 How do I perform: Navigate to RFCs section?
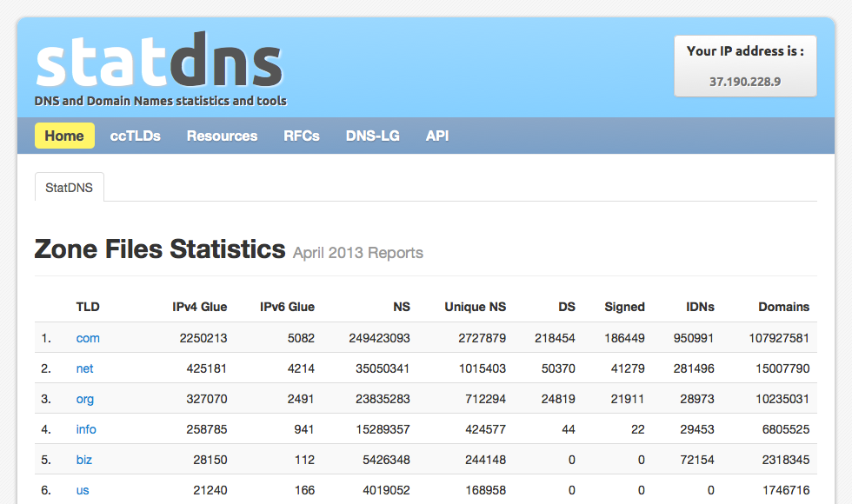(302, 136)
